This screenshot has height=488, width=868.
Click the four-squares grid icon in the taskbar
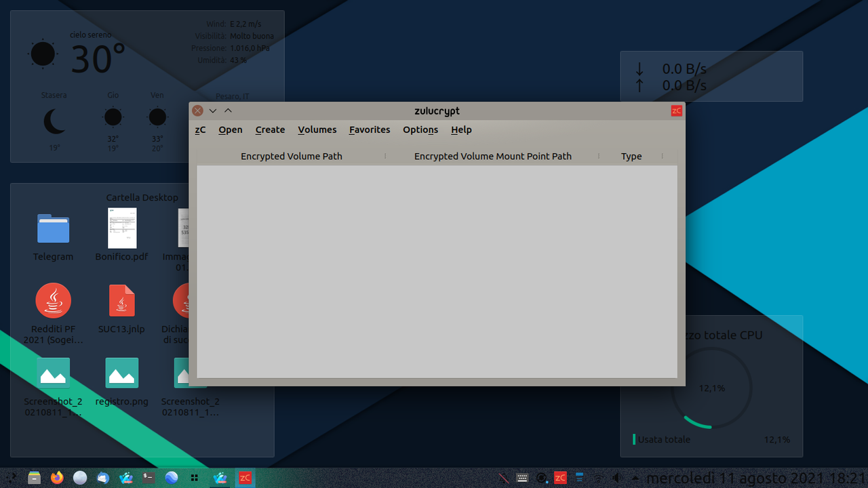pos(194,478)
